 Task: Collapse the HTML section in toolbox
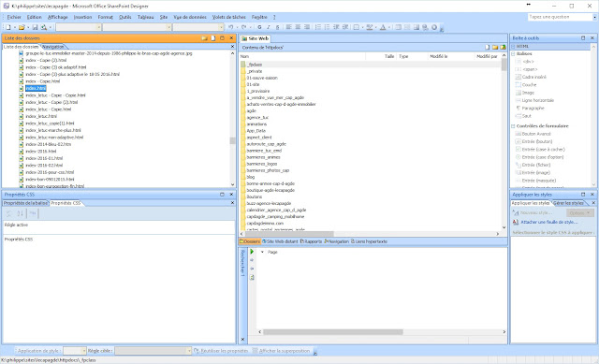[x=514, y=46]
